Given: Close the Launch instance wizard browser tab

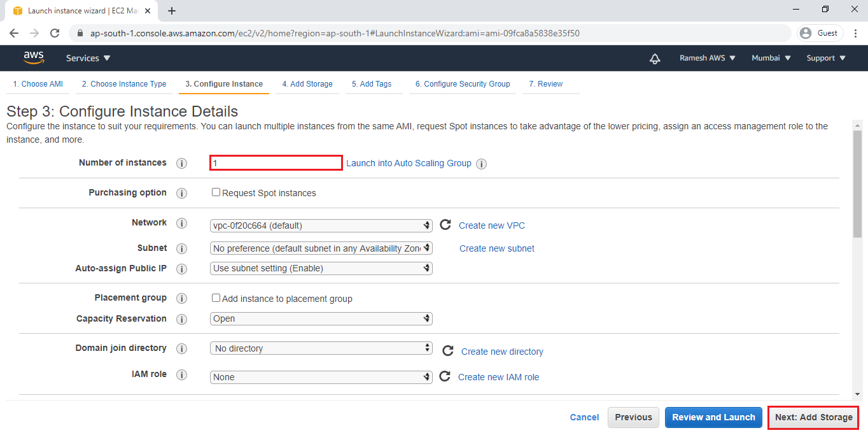Looking at the screenshot, I should tap(149, 11).
